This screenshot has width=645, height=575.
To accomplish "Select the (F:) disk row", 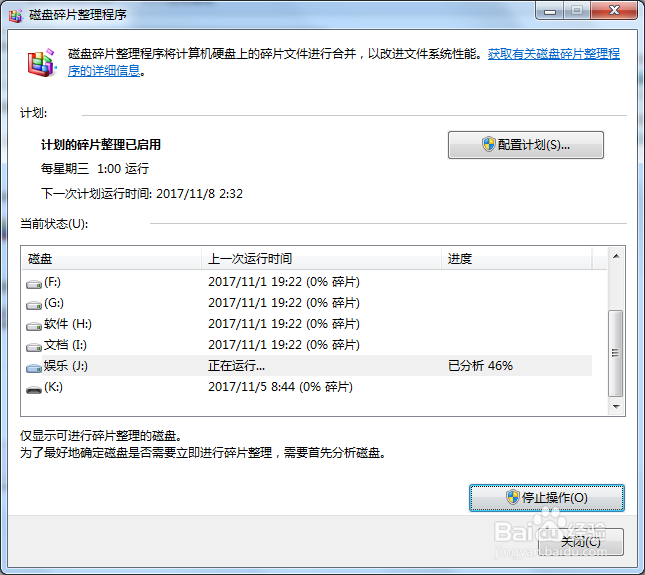I will click(307, 282).
